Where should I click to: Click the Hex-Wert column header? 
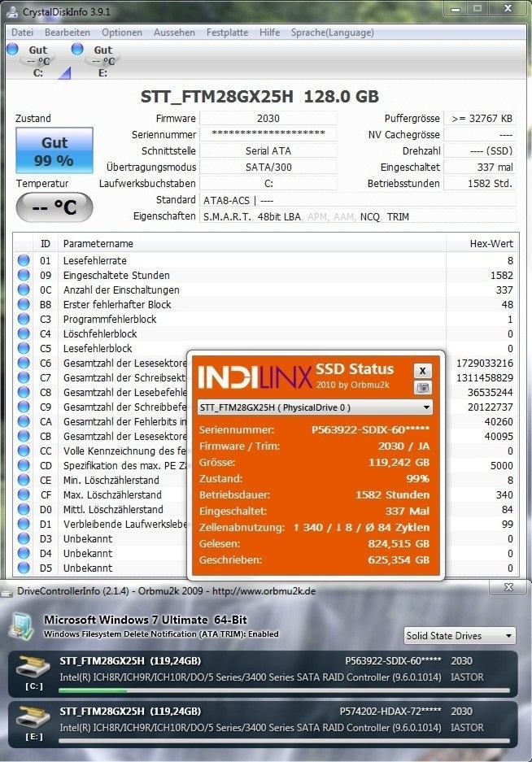pyautogui.click(x=482, y=243)
